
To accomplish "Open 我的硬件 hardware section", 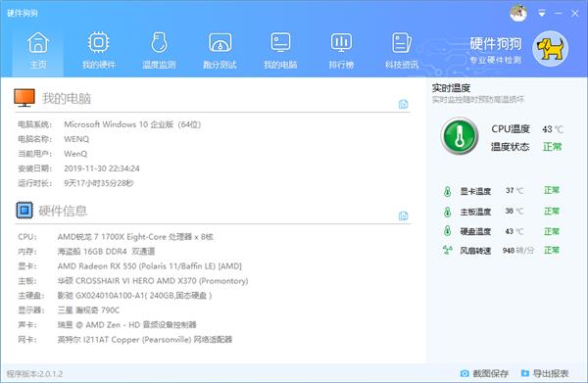I will 99,51.
